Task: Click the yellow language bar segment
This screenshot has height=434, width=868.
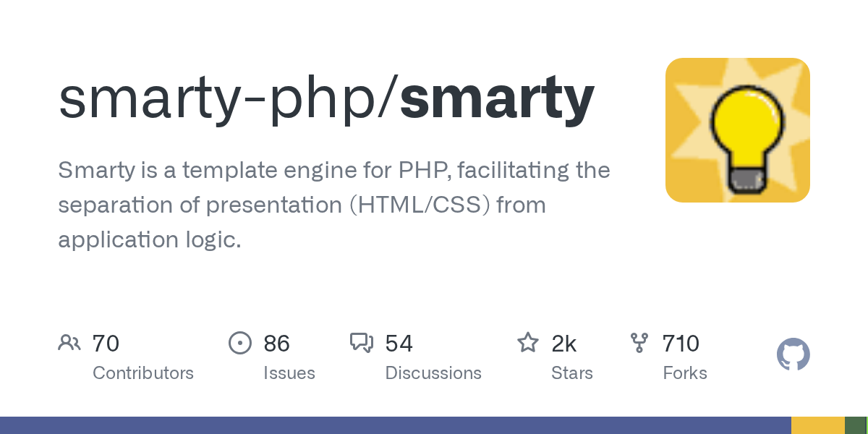Action: 817,425
